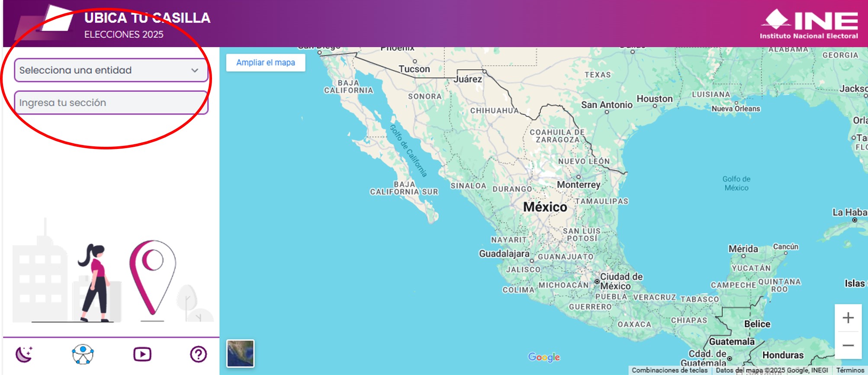The height and width of the screenshot is (375, 868).
Task: Toggle dark mode with the moon icon
Action: point(24,354)
